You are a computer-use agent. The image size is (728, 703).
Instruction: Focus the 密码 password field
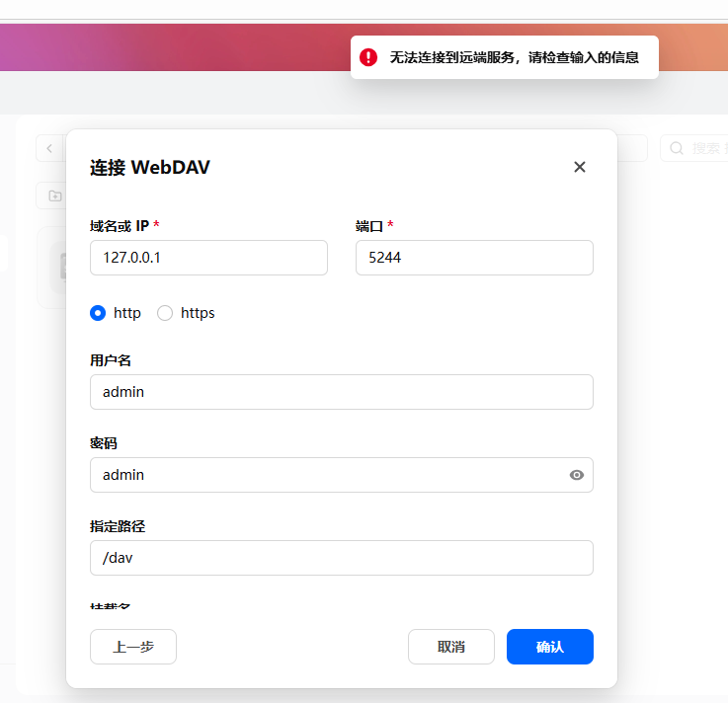click(x=342, y=475)
